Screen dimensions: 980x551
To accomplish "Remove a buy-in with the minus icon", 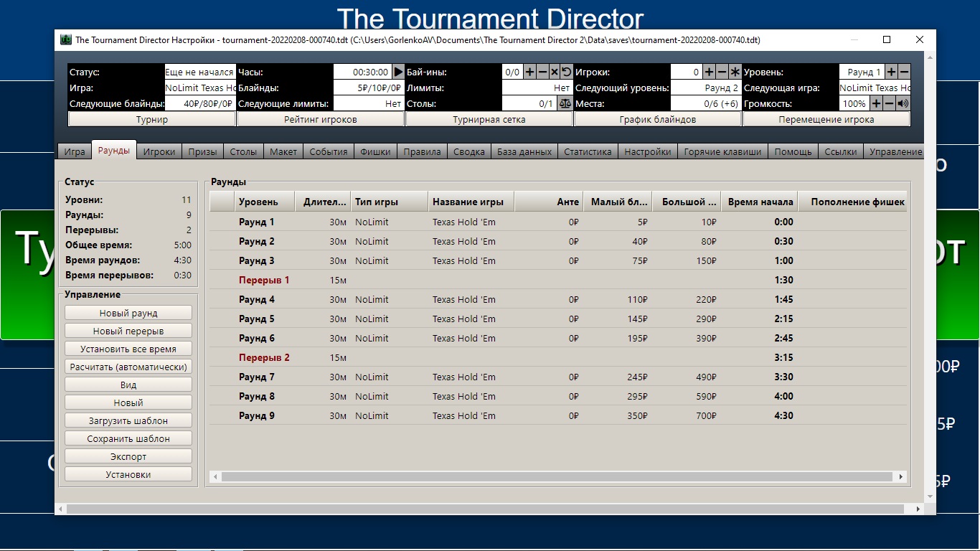I will [x=542, y=72].
